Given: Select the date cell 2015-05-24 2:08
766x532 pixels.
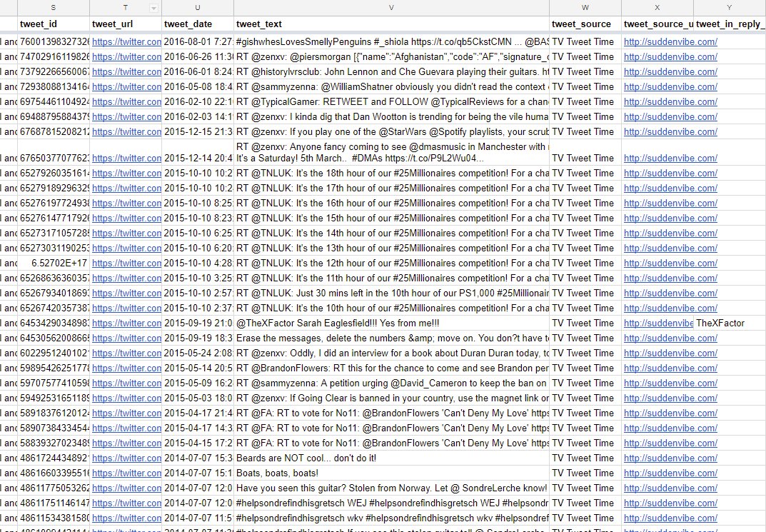Looking at the screenshot, I should pyautogui.click(x=197, y=353).
